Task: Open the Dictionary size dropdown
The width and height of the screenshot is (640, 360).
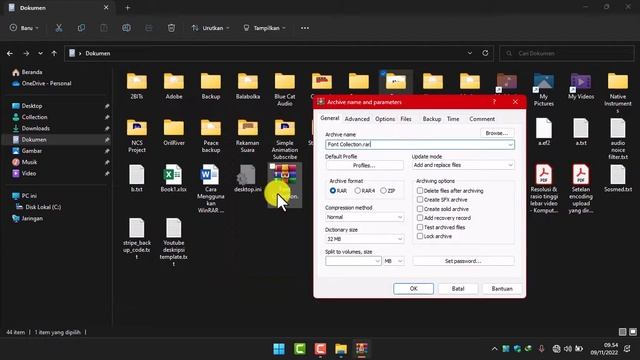Action: 364,239
